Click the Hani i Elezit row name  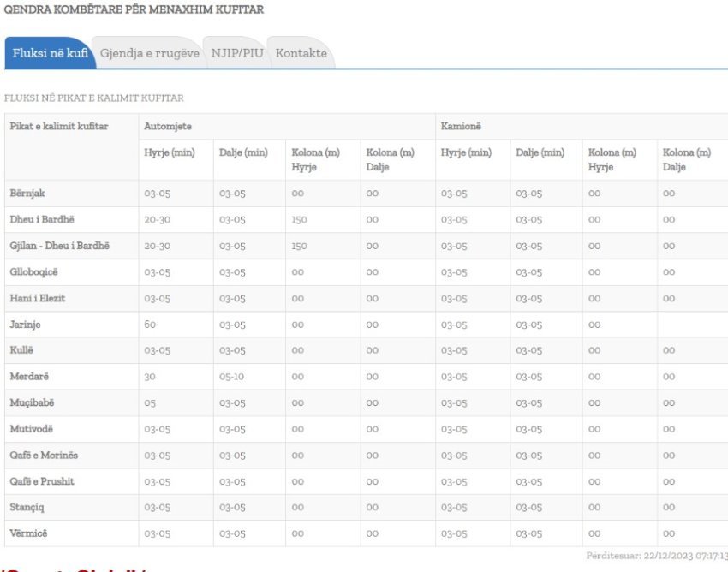coord(38,298)
